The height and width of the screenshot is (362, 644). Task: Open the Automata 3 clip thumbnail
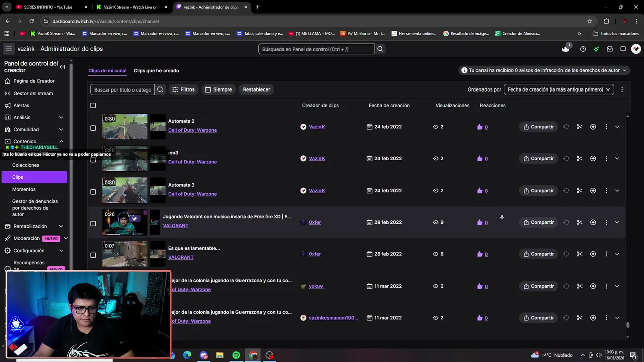tap(125, 191)
